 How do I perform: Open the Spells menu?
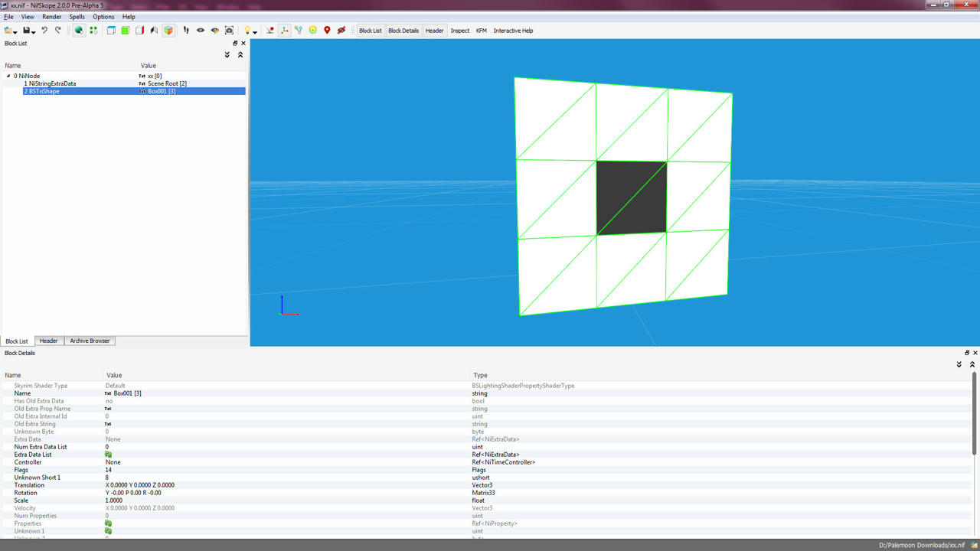[x=77, y=16]
